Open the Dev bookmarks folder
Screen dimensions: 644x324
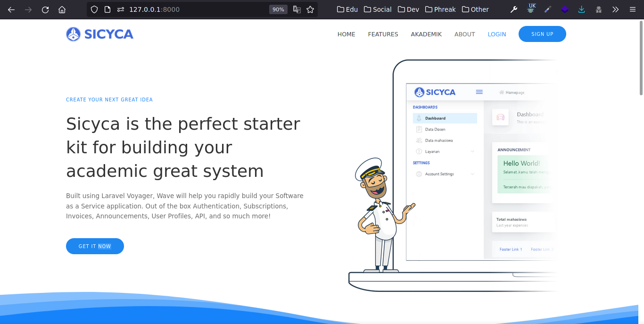[x=408, y=9]
